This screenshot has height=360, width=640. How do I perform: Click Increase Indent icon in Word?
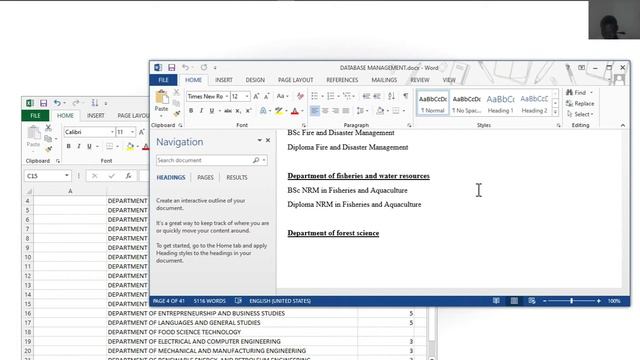pyautogui.click(x=377, y=96)
